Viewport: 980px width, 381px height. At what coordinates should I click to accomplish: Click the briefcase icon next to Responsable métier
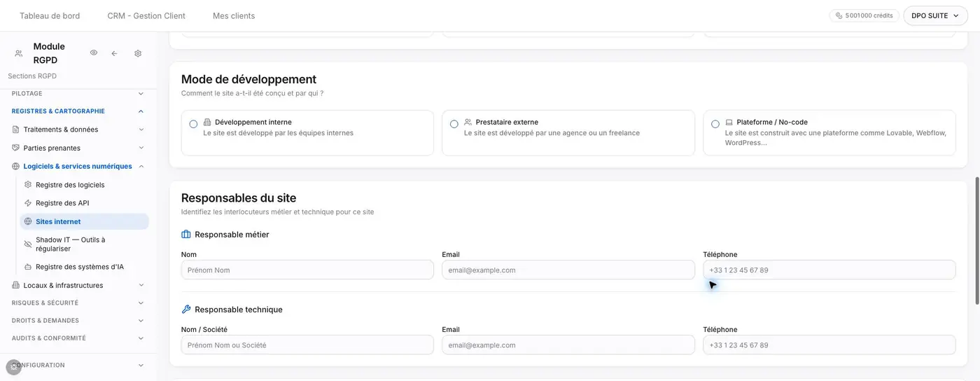tap(186, 235)
